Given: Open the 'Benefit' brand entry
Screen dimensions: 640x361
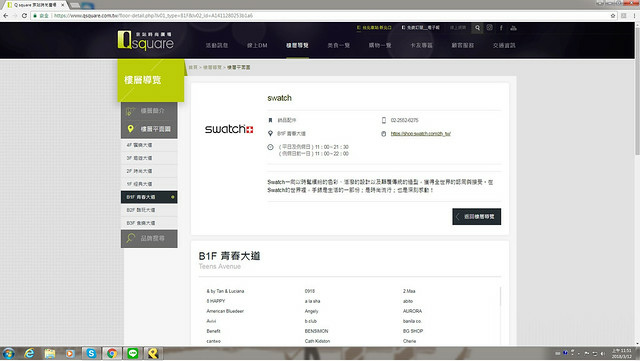Looking at the screenshot, I should click(x=213, y=331).
